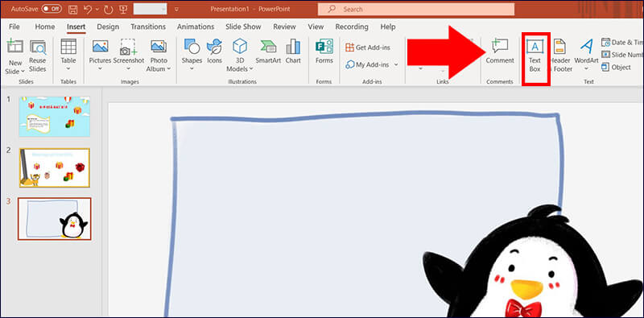Click the Search box
This screenshot has width=644, height=318.
tap(416, 9)
